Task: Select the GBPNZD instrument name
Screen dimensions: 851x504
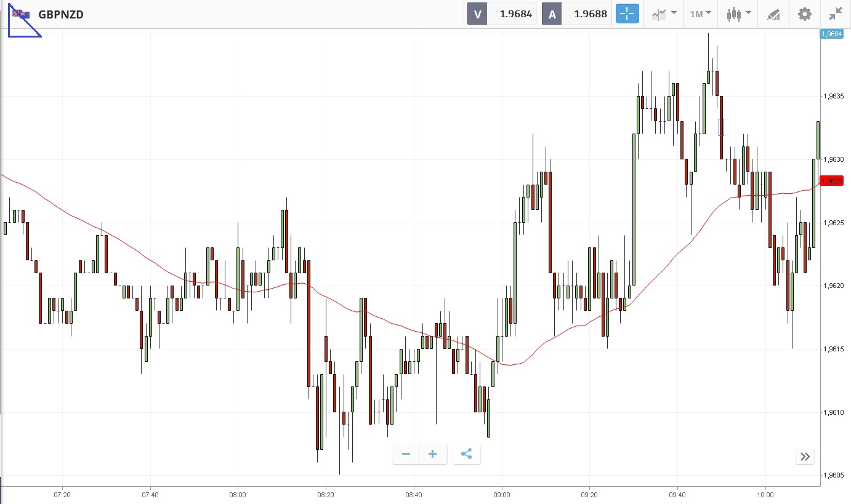Action: pos(61,14)
